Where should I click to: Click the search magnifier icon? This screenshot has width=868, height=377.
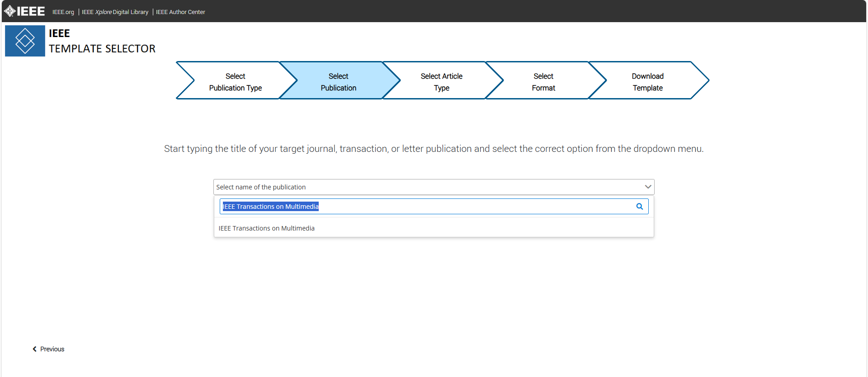tap(640, 207)
